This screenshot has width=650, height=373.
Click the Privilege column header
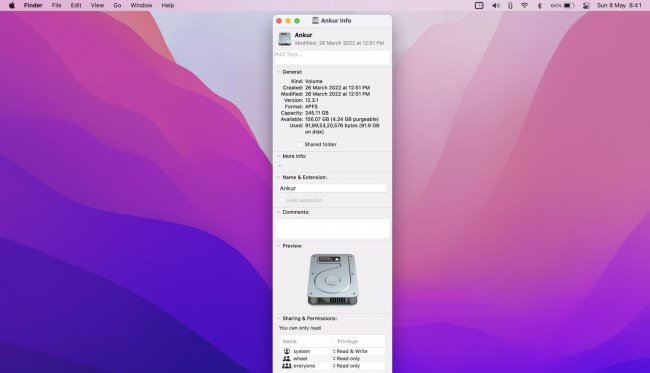tap(347, 341)
